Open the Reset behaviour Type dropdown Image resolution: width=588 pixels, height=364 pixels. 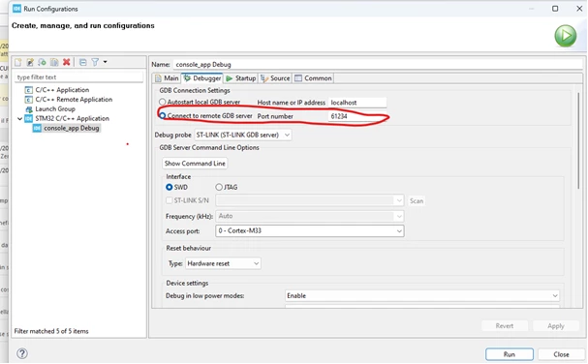[x=223, y=263]
